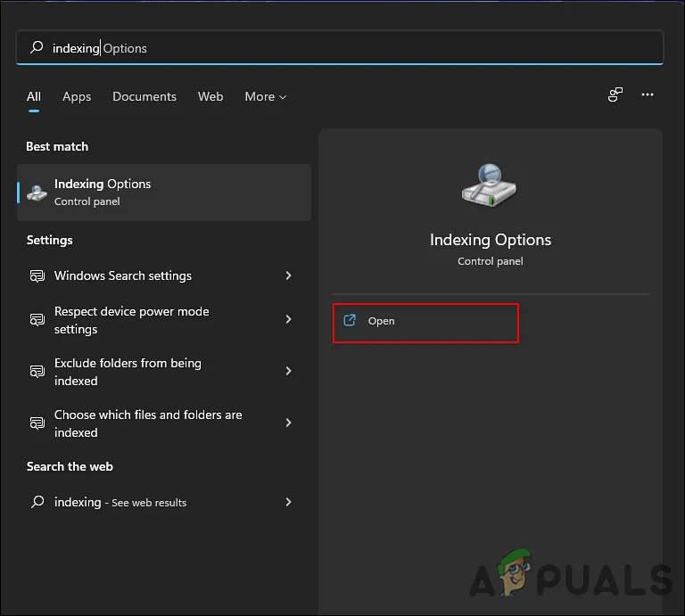Click into the indexing search text field

[x=340, y=47]
